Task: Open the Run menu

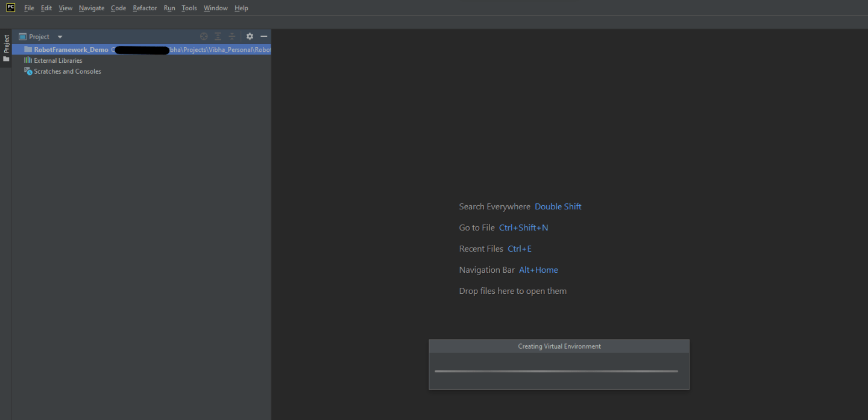Action: 169,8
